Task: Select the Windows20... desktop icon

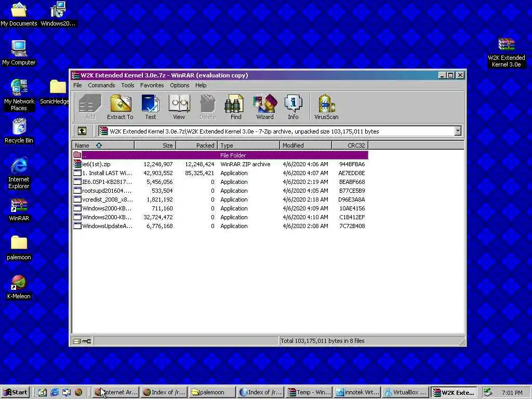Action: click(x=58, y=14)
